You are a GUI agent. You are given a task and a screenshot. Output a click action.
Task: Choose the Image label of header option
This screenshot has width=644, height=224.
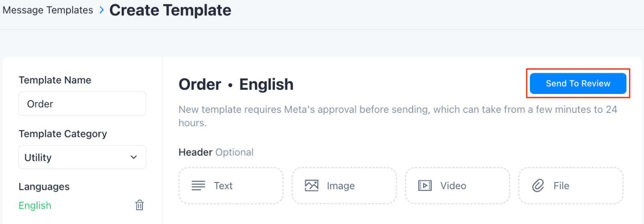341,186
